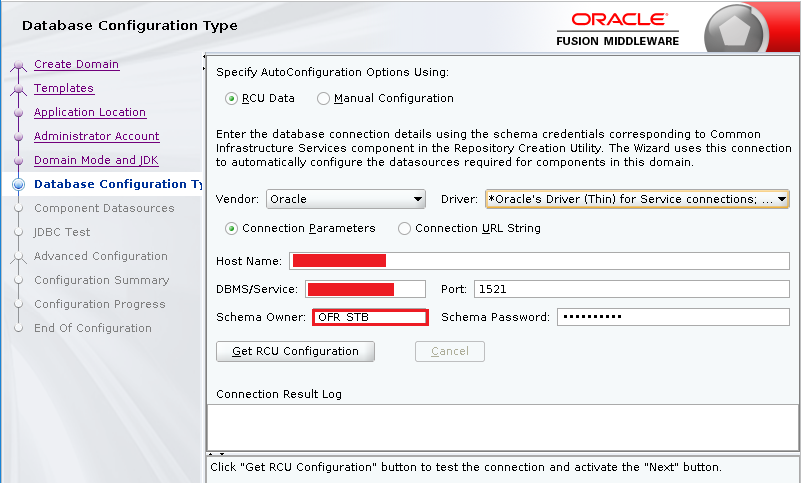Click the Schema Password field
This screenshot has height=483, width=801.
coord(672,317)
